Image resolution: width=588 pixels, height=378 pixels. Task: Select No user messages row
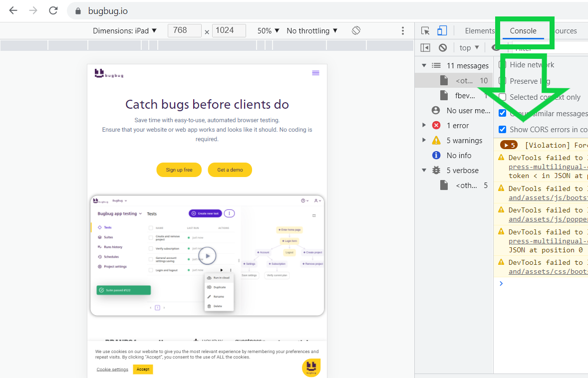pos(454,111)
